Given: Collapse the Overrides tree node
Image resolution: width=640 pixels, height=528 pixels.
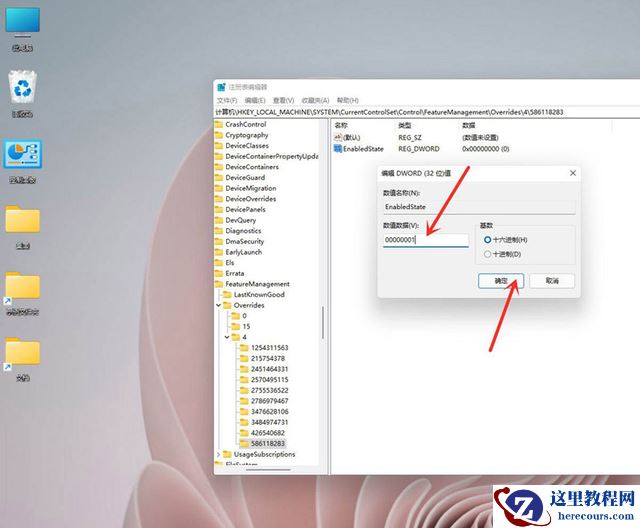Looking at the screenshot, I should point(218,305).
